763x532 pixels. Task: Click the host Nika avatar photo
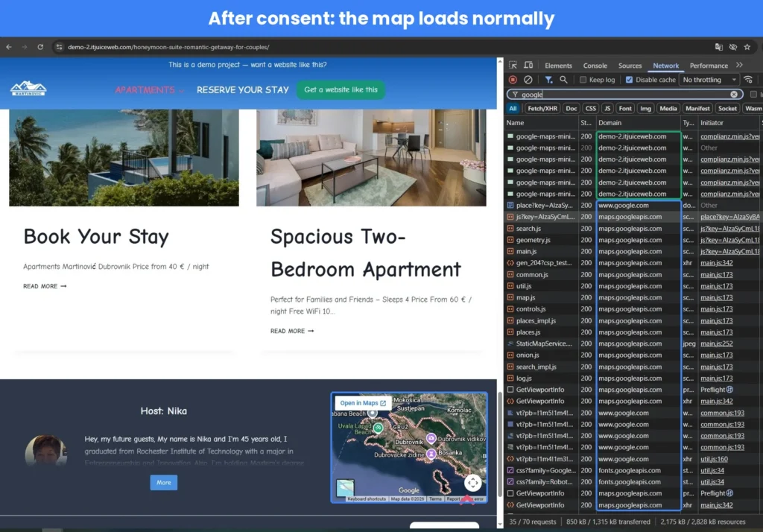(45, 450)
